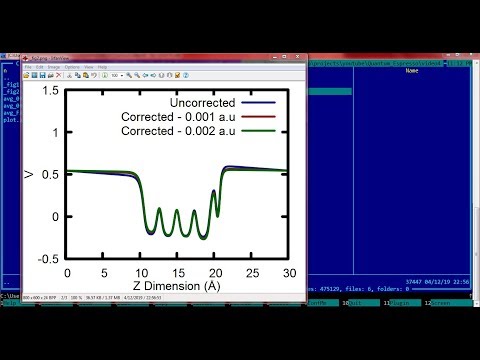Screen dimensions: 480x360
Task: Click the 'Uncorrected' legend label in the plot
Action: click(x=203, y=103)
